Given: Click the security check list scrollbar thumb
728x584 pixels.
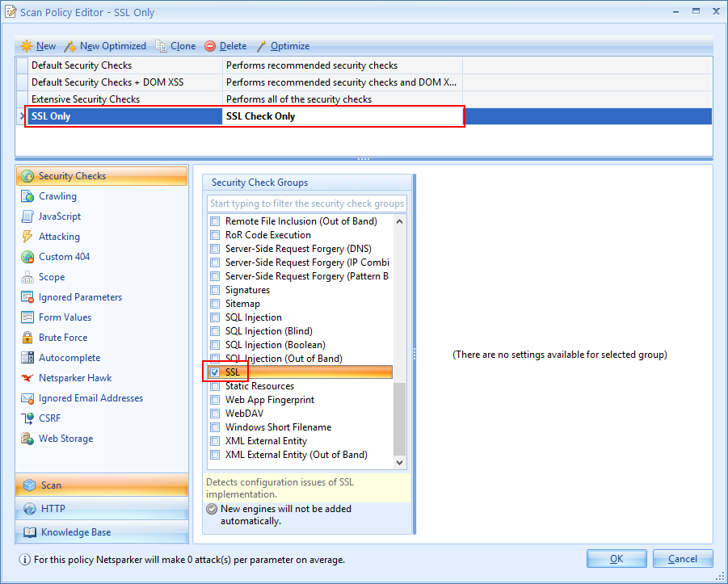Looking at the screenshot, I should (399, 418).
